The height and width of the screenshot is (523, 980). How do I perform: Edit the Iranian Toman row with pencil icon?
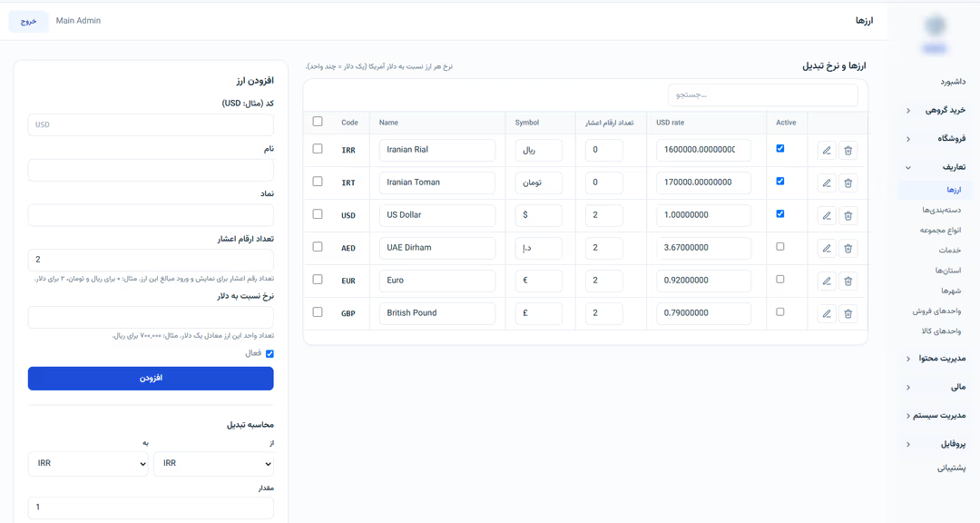pyautogui.click(x=827, y=183)
